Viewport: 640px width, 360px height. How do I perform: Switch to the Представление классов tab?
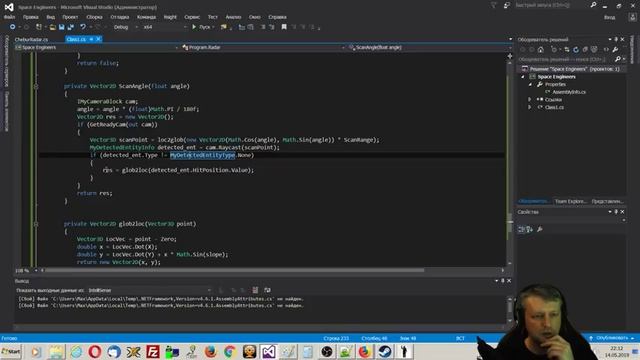607,201
